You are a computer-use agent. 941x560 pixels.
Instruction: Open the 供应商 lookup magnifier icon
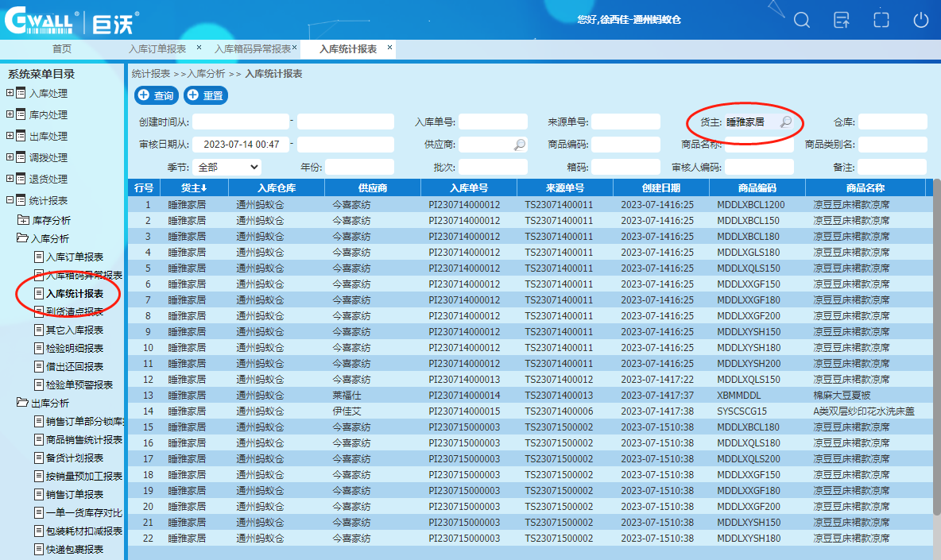(520, 145)
